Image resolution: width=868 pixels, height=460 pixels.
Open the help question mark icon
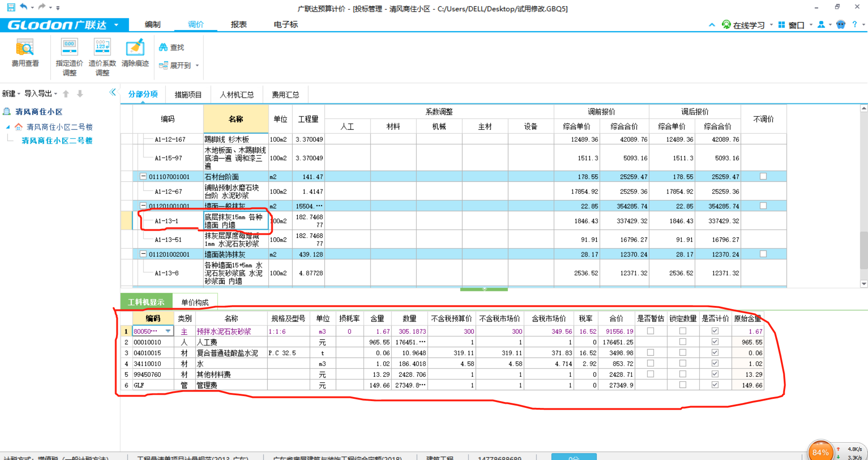point(854,24)
